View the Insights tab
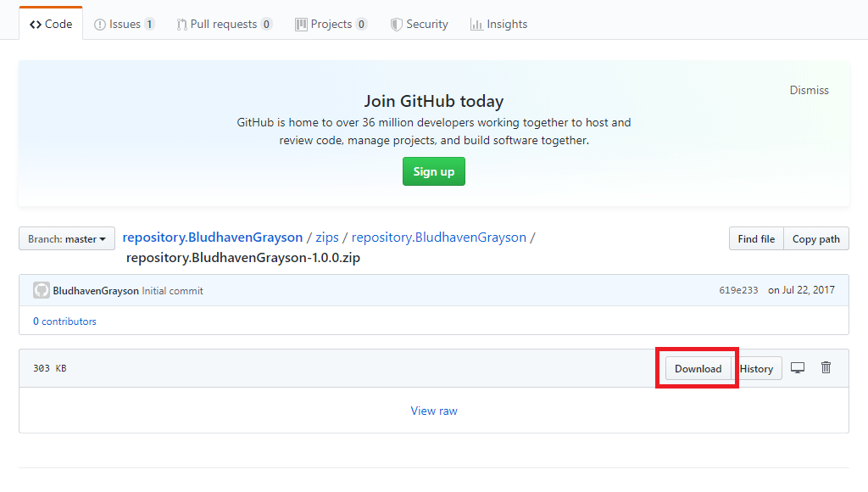The image size is (868, 492). pos(498,25)
